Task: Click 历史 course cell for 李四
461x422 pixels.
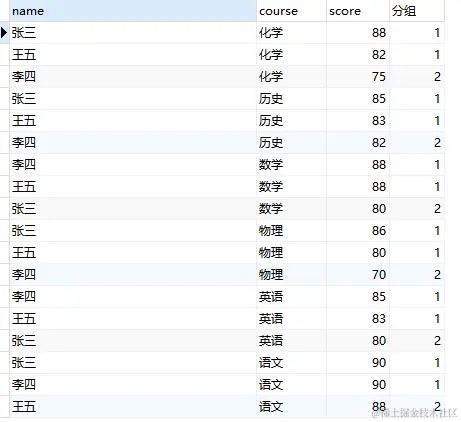Action: pyautogui.click(x=291, y=143)
